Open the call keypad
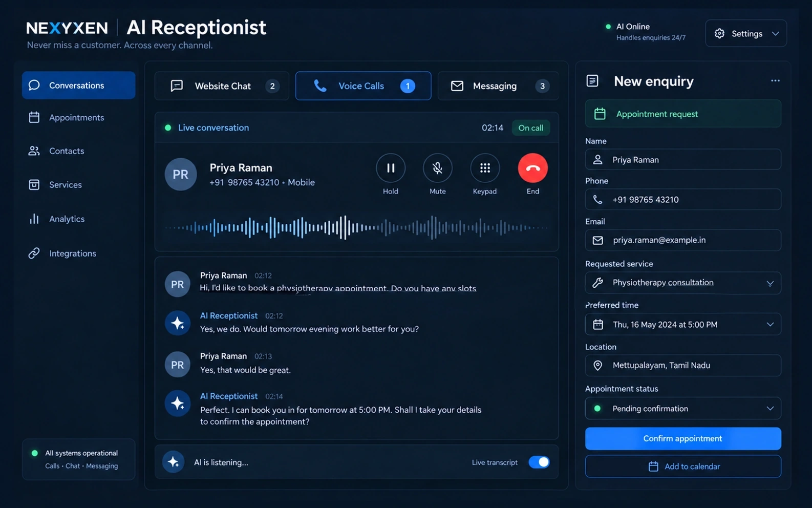 click(485, 168)
